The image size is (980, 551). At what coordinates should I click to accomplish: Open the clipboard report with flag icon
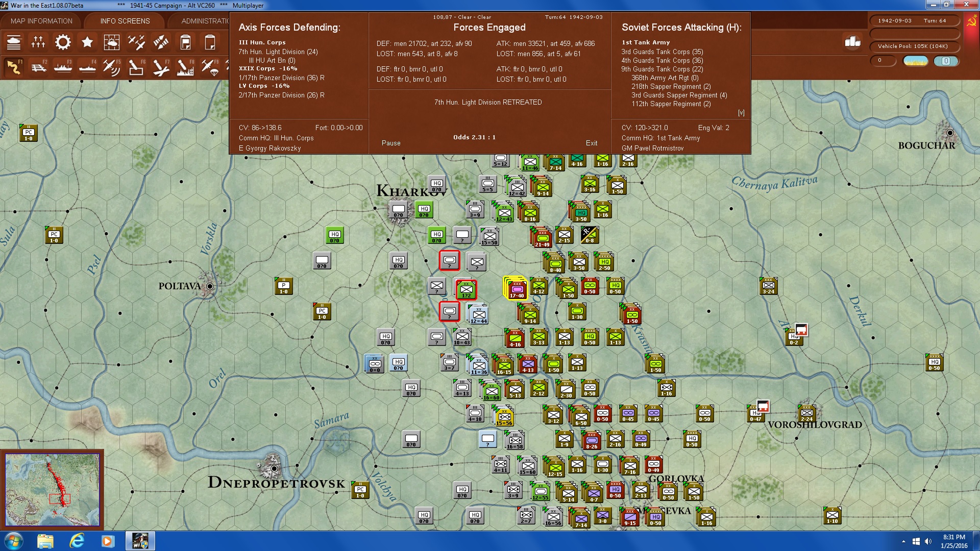(185, 42)
